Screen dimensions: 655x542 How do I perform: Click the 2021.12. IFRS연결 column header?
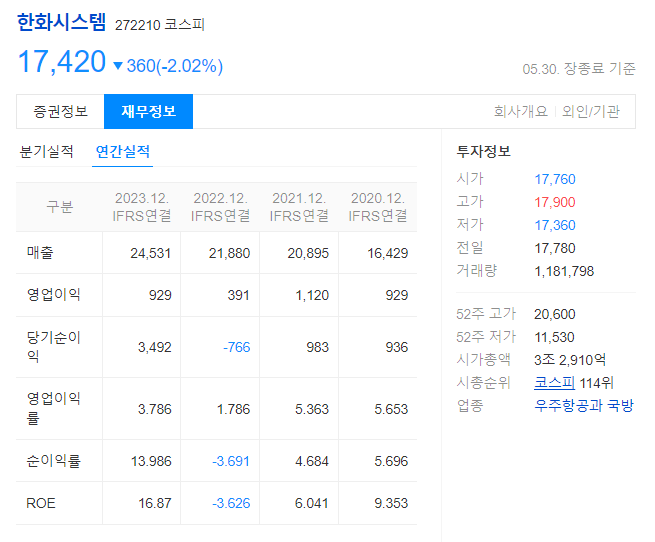[x=299, y=207]
